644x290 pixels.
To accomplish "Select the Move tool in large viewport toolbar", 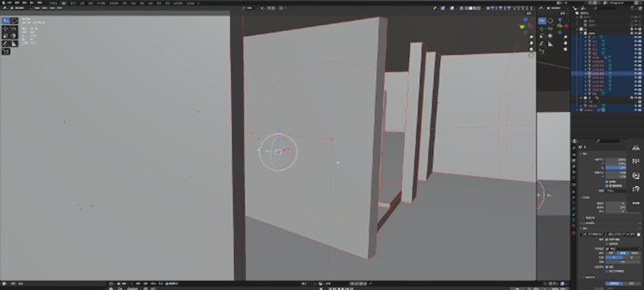I will click(x=5, y=29).
